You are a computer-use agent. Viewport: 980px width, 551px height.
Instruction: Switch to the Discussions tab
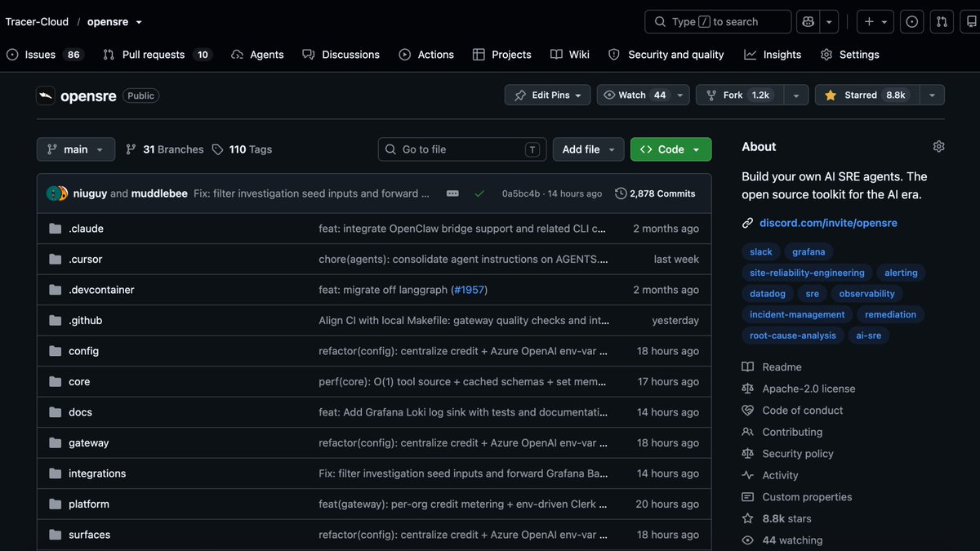coord(341,55)
